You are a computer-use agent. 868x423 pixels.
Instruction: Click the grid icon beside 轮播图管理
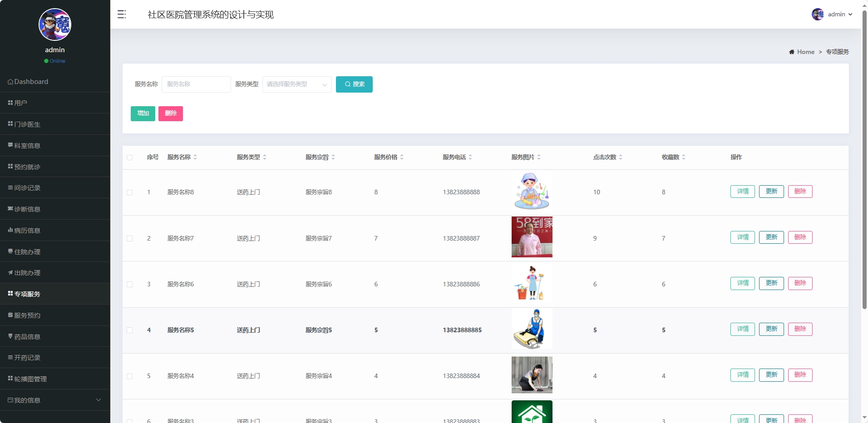tap(10, 379)
